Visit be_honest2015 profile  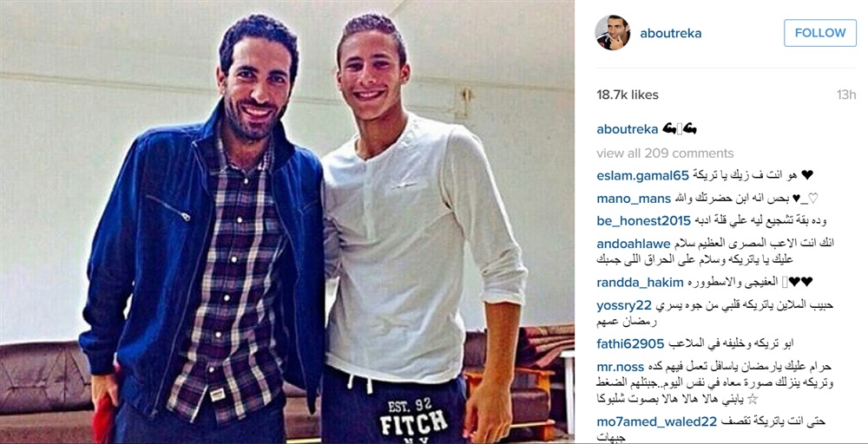[643, 220]
